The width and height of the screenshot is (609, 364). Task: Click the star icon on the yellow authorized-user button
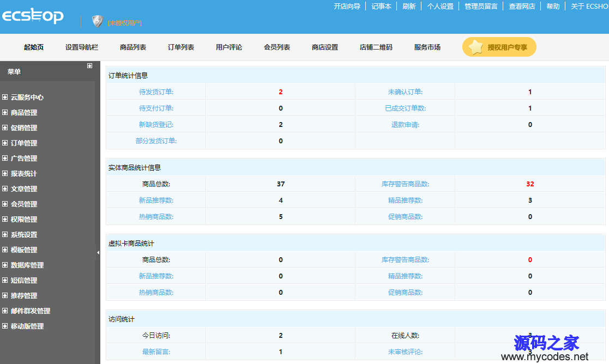click(475, 47)
